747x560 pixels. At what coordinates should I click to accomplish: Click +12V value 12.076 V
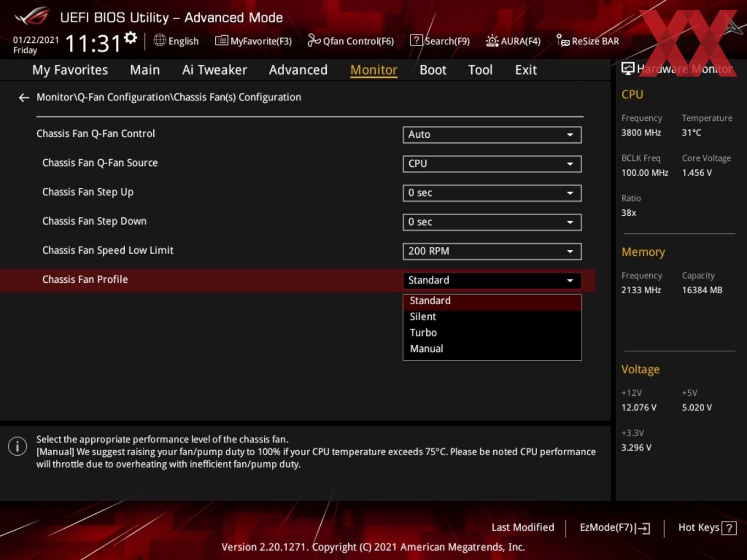click(639, 407)
